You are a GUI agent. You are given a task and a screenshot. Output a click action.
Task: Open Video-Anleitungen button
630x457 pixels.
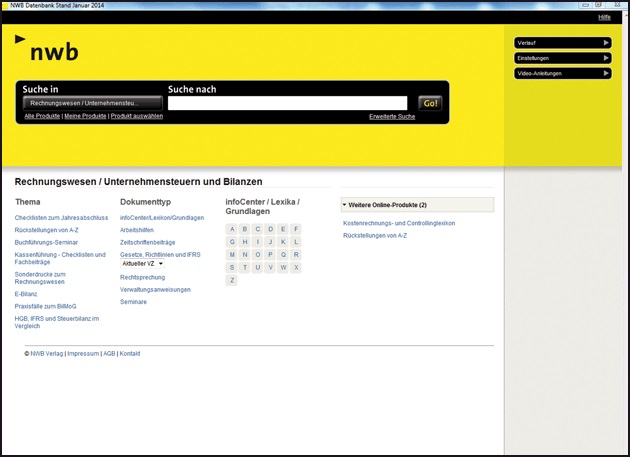click(562, 73)
